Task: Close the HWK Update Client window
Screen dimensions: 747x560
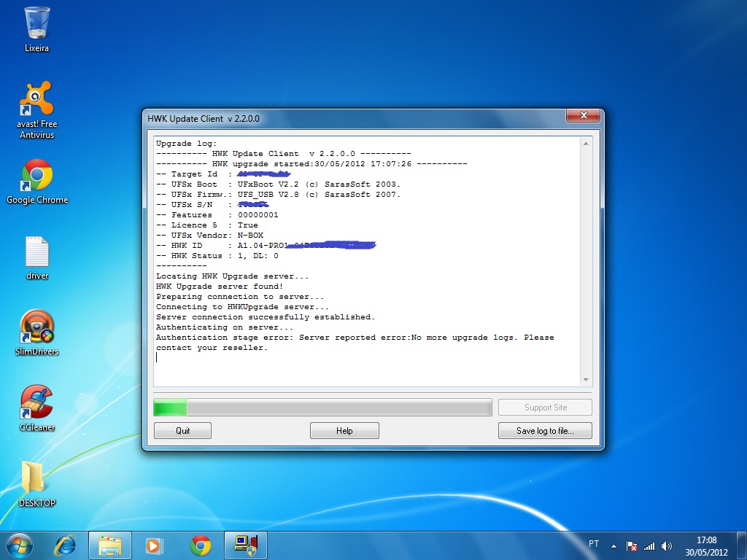Action: [x=583, y=116]
